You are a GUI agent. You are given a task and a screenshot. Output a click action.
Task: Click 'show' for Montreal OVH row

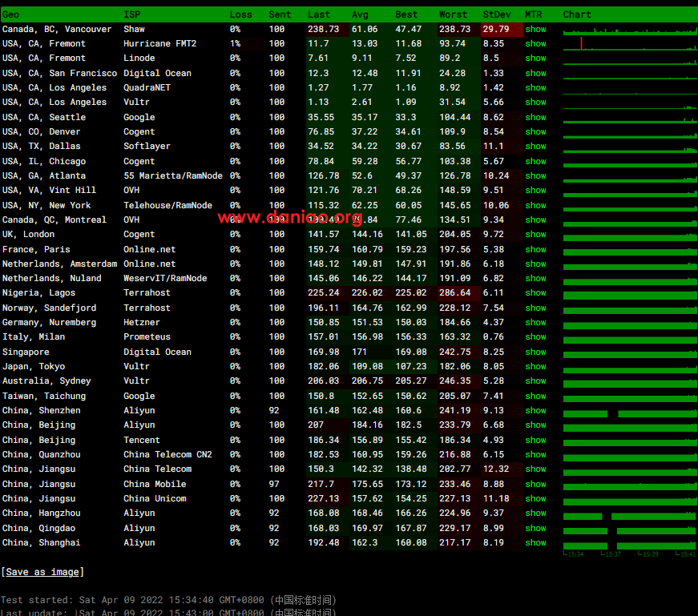pyautogui.click(x=535, y=219)
